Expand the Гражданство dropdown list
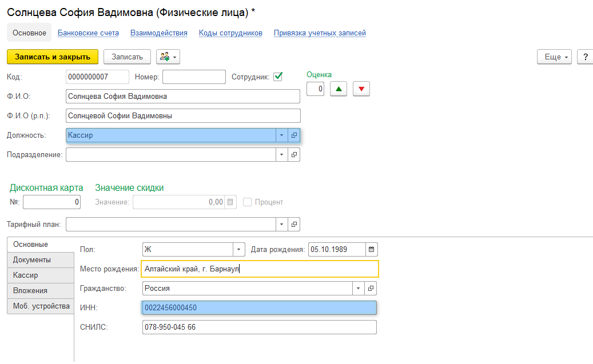This screenshot has height=364, width=593. pos(358,289)
